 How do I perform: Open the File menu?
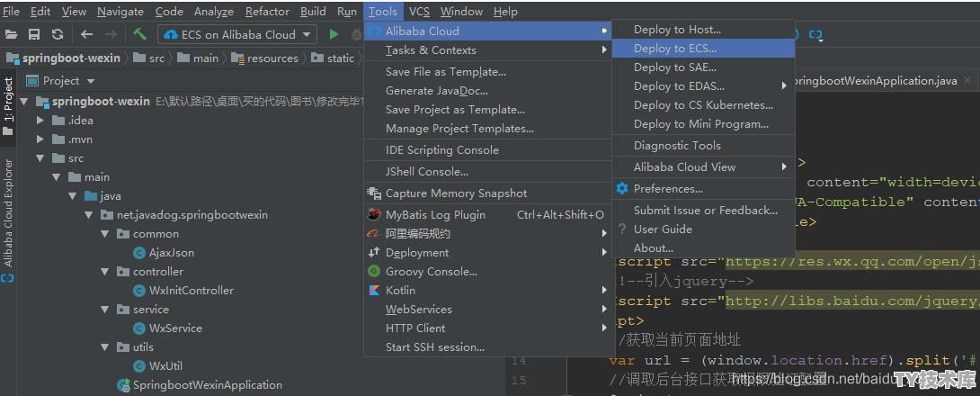pyautogui.click(x=12, y=12)
